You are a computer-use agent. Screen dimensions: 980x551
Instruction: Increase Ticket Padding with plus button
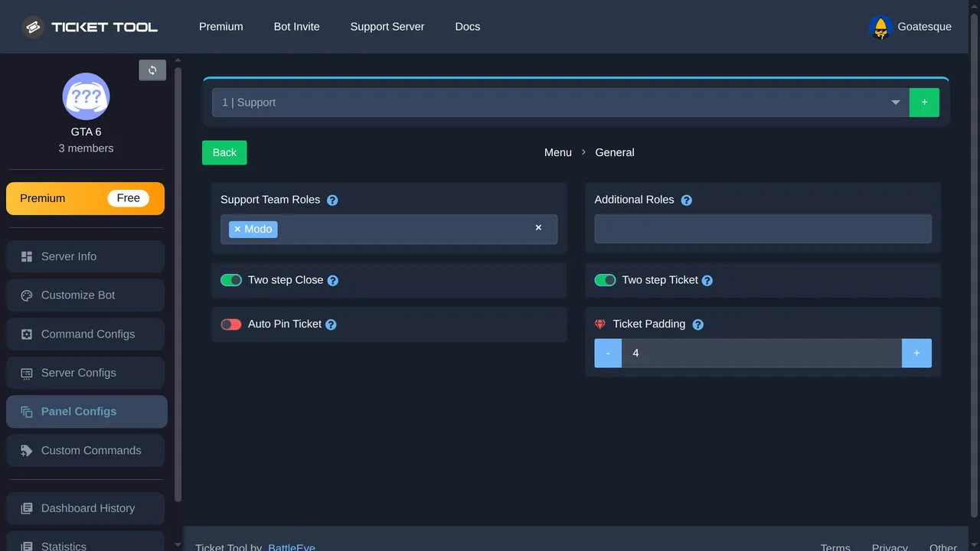[916, 353]
